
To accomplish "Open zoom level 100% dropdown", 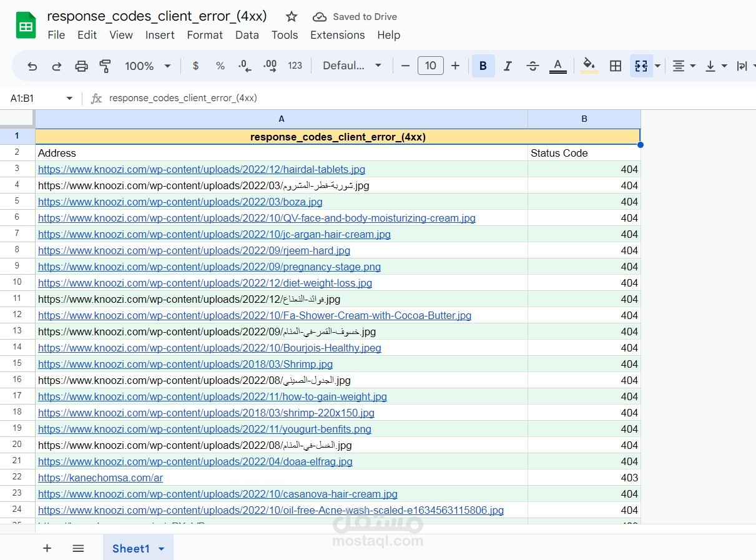I will coord(148,66).
